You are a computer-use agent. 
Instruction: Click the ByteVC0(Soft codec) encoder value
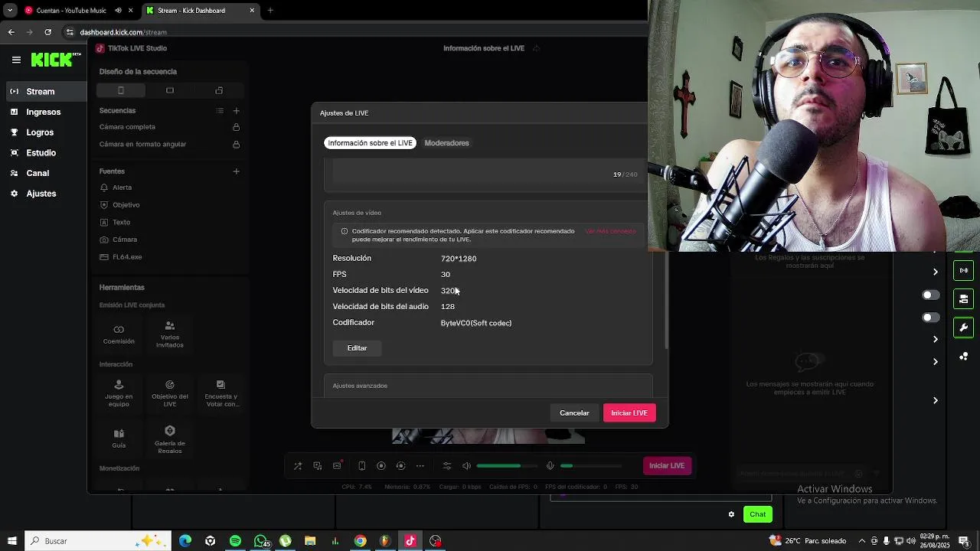[x=476, y=323]
